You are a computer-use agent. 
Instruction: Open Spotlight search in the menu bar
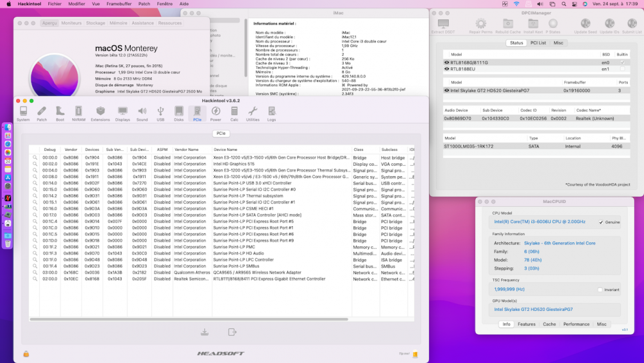(x=564, y=4)
